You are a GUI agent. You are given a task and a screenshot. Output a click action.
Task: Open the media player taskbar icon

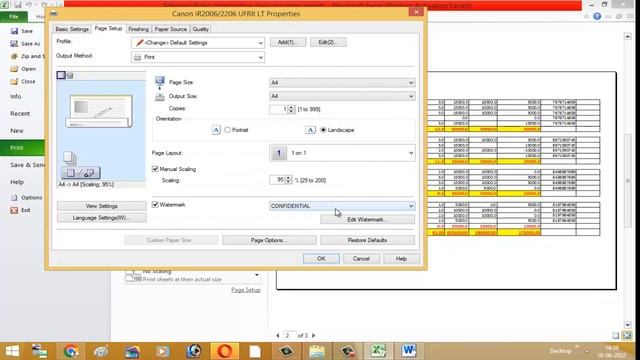162,351
